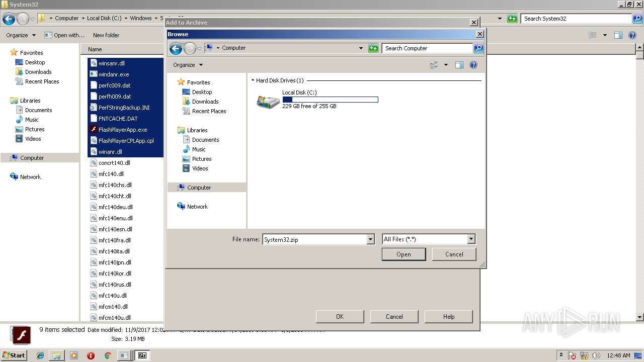The height and width of the screenshot is (362, 644).
Task: Open recent pages dropdown in Browse dialog
Action: coord(199,49)
